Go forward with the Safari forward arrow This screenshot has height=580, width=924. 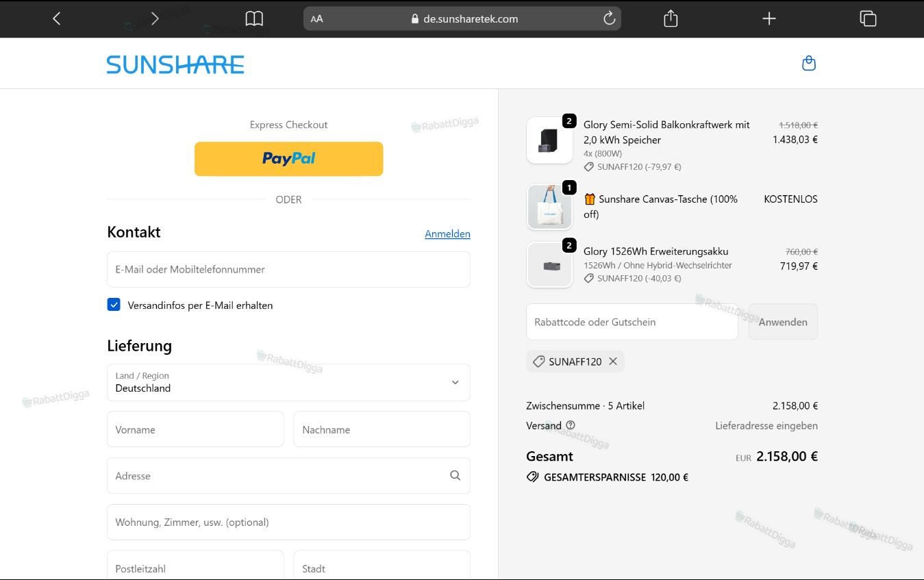pyautogui.click(x=155, y=18)
